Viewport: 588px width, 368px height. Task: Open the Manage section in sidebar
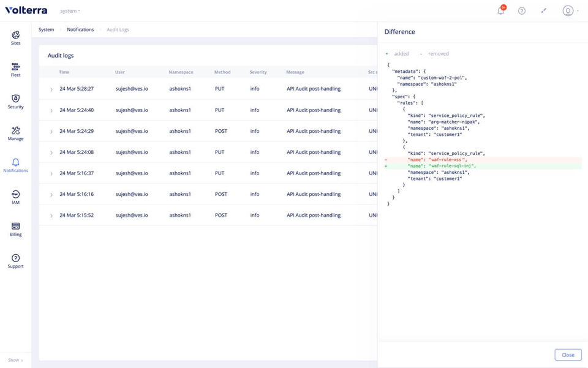(15, 133)
